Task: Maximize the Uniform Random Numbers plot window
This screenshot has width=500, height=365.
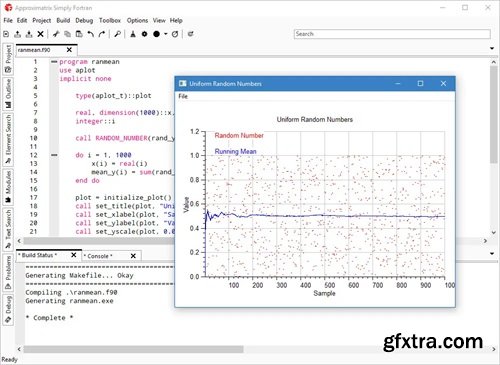Action: pos(420,83)
